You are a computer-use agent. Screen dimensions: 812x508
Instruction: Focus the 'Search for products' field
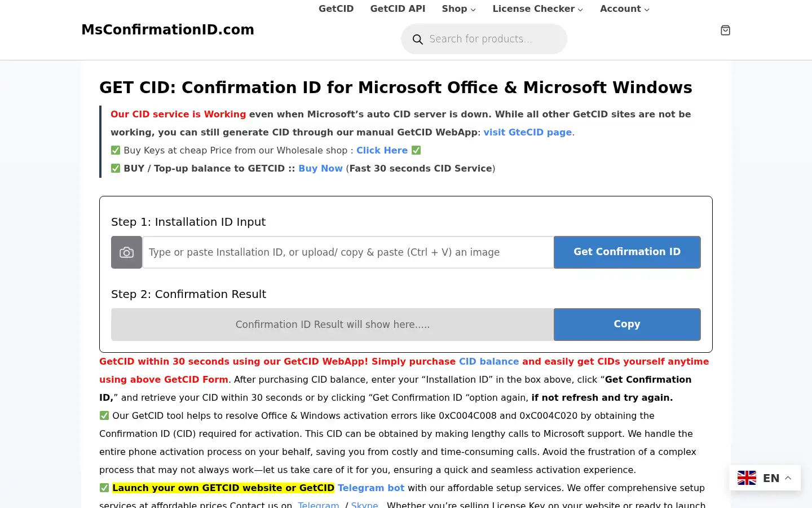point(484,39)
